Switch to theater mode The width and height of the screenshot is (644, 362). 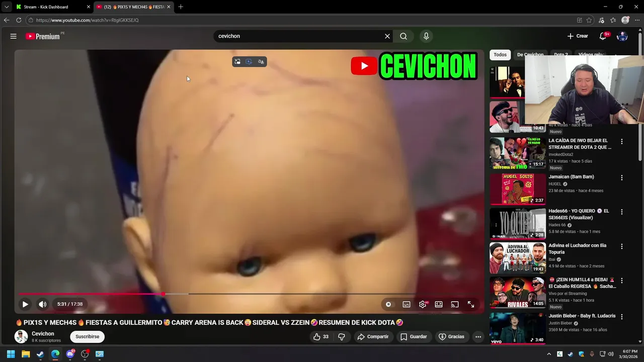pyautogui.click(x=439, y=304)
